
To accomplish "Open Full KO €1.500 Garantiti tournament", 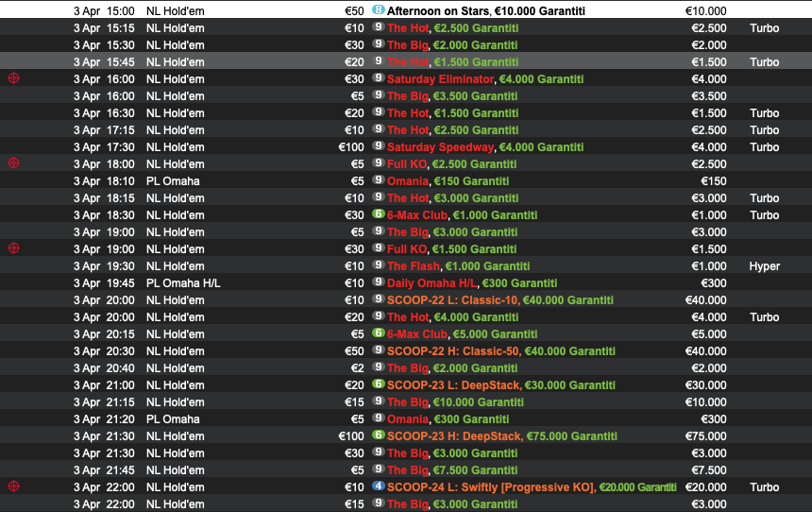I will point(451,249).
